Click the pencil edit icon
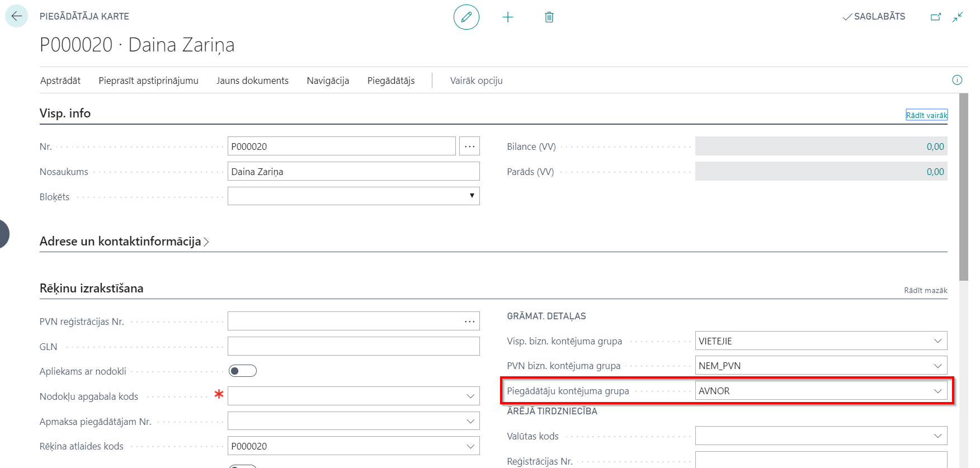This screenshot has height=468, width=980. click(467, 17)
